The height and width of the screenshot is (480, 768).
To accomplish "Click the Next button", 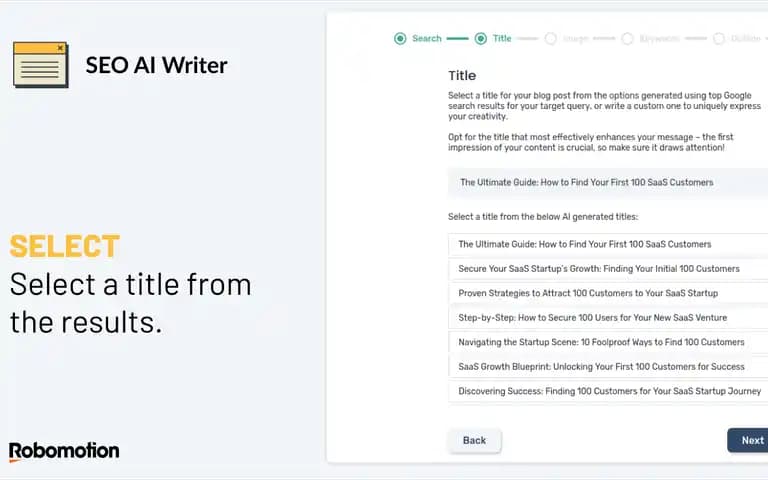I will (x=748, y=440).
